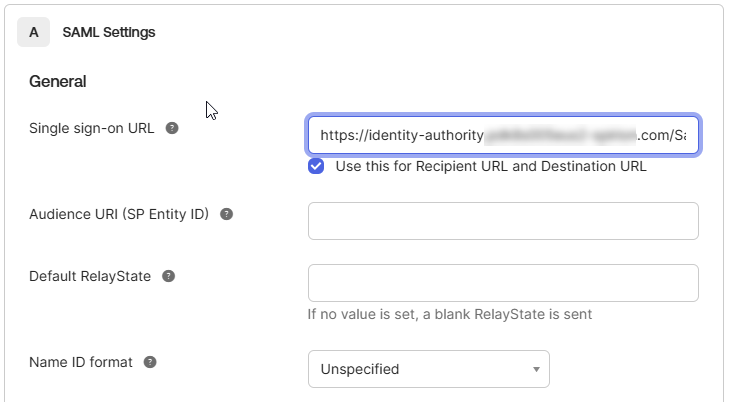Click the "A" section badge
This screenshot has width=729, height=402.
point(33,32)
